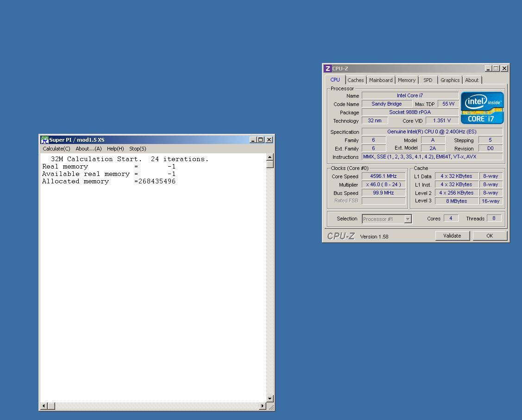Click the Super PI vertical scrollbar up arrow
Screen dimensions: 522x420
click(270, 157)
